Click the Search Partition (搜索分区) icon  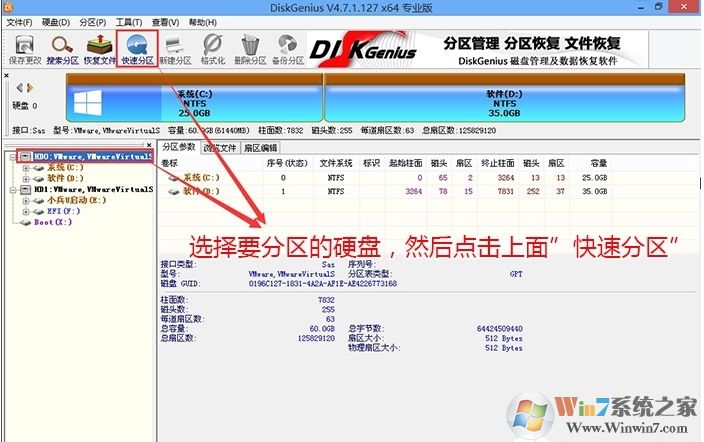(x=62, y=49)
